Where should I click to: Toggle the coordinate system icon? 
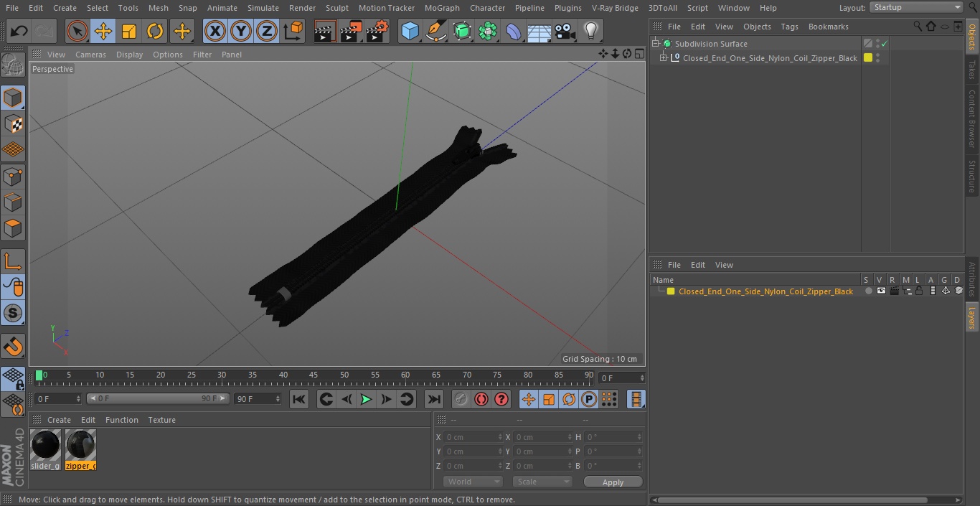tap(293, 31)
